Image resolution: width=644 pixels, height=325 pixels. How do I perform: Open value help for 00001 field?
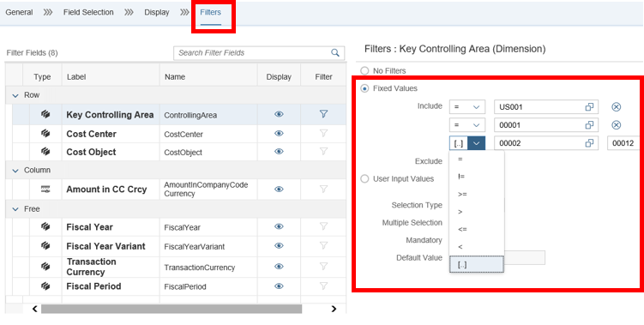(589, 125)
